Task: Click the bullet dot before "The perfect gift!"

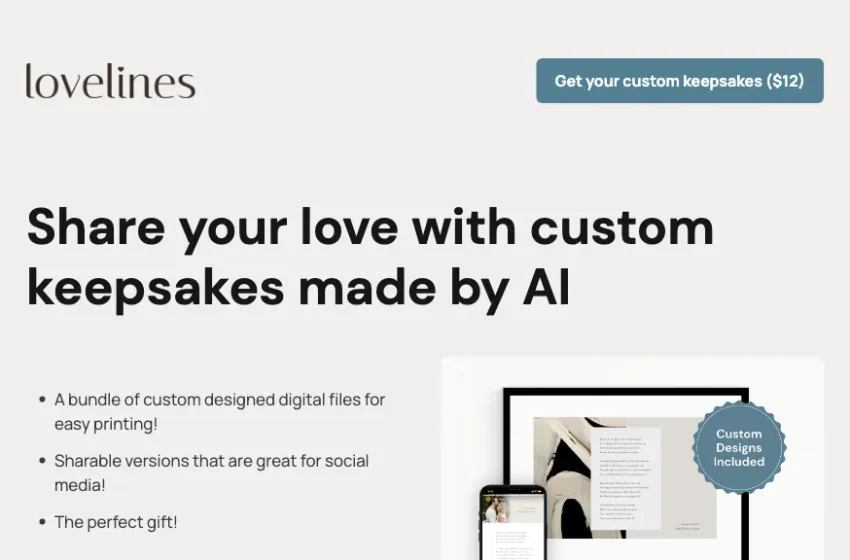Action: pyautogui.click(x=42, y=522)
